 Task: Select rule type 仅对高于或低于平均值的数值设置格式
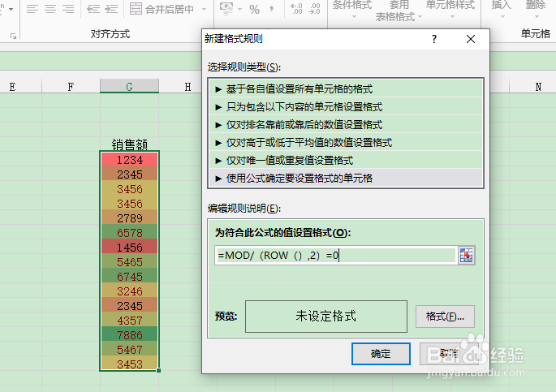point(346,142)
